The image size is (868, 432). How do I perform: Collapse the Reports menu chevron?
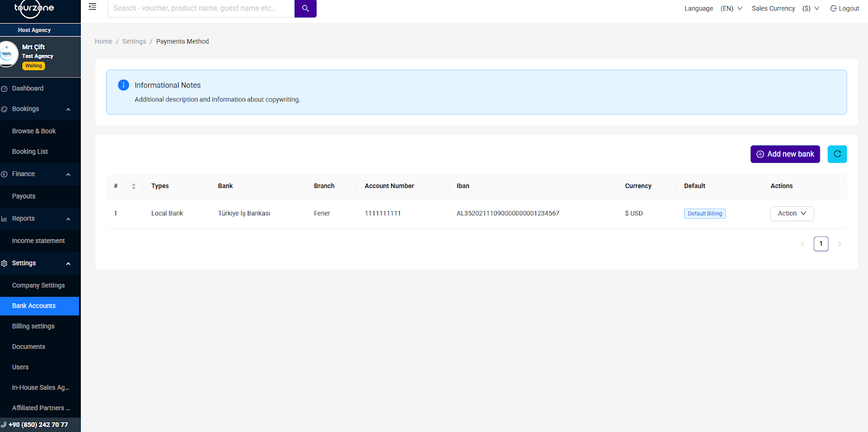[68, 219]
